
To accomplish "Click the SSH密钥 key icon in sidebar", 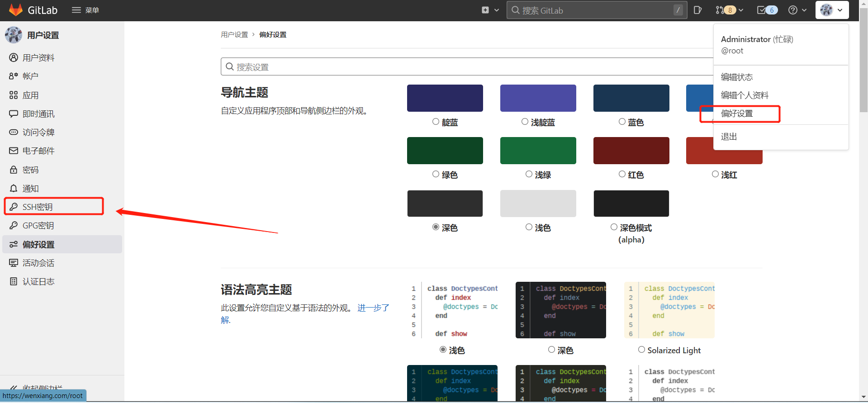I will [14, 207].
